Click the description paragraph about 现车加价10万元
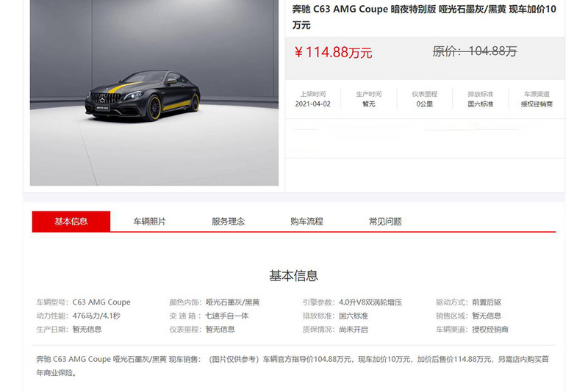The image size is (588, 392). coord(293,366)
